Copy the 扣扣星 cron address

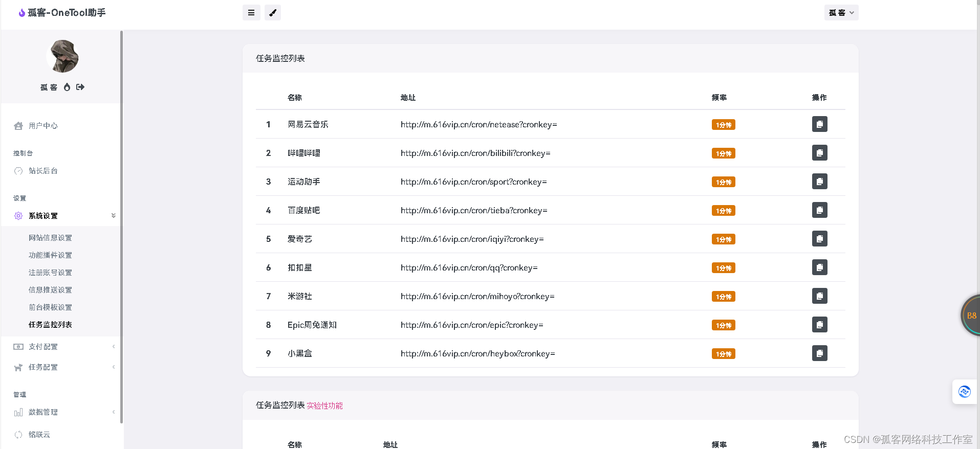(819, 267)
